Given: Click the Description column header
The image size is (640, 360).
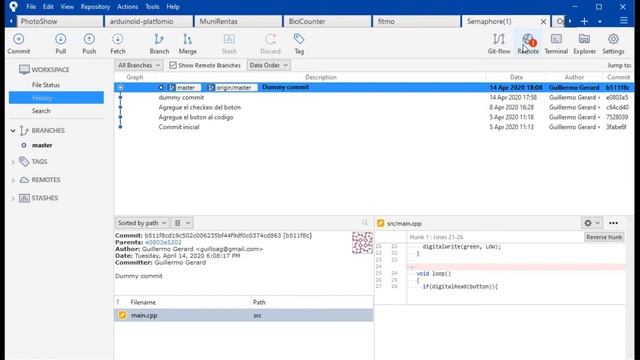Looking at the screenshot, I should 321,77.
